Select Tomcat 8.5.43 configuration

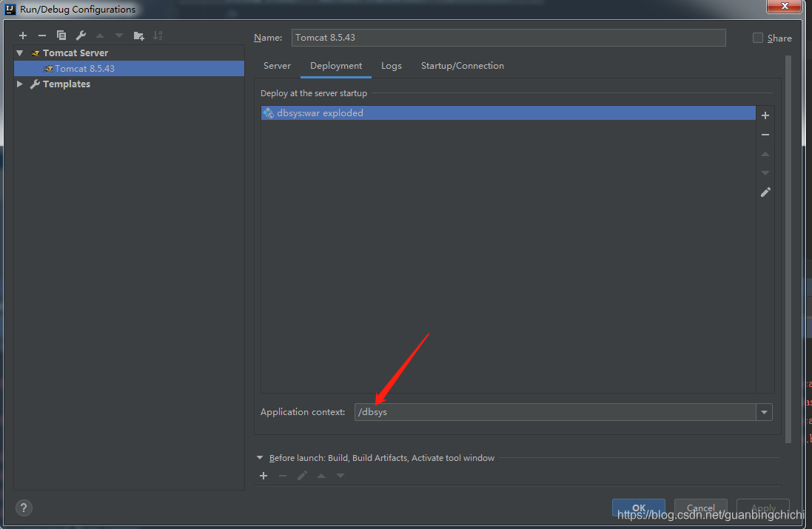click(x=129, y=68)
